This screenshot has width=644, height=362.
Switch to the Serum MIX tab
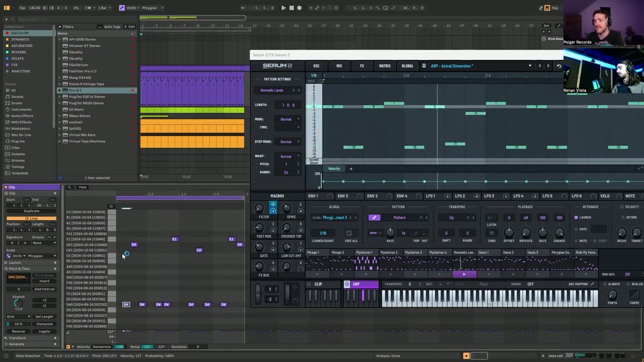tap(339, 66)
